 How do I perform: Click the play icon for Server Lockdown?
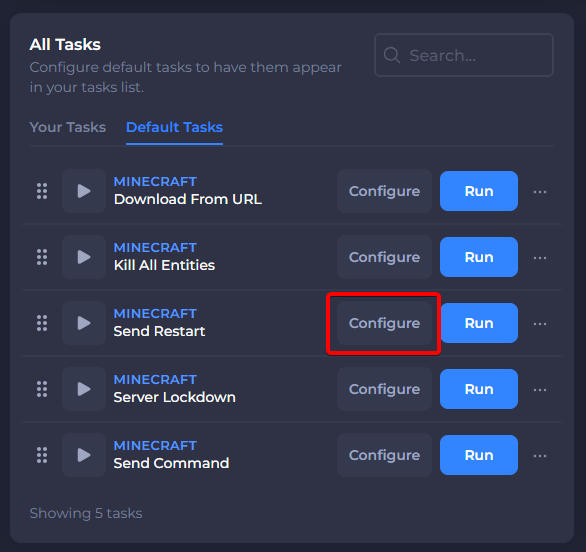84,389
